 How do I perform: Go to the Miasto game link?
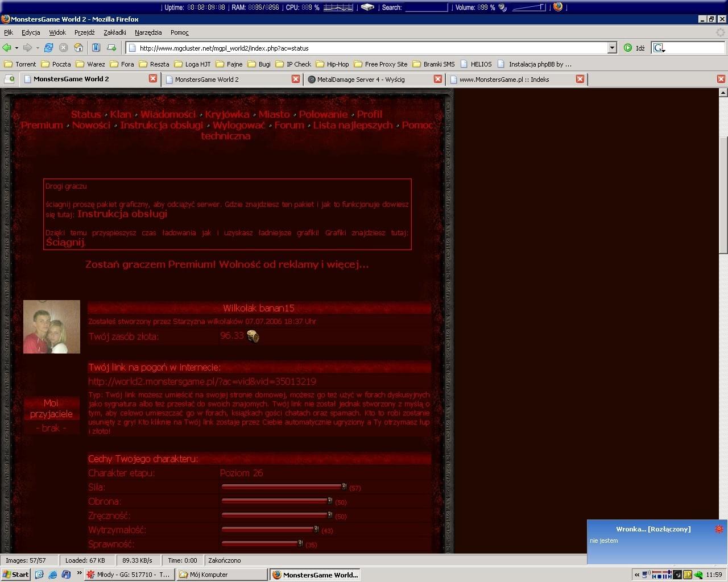(274, 114)
